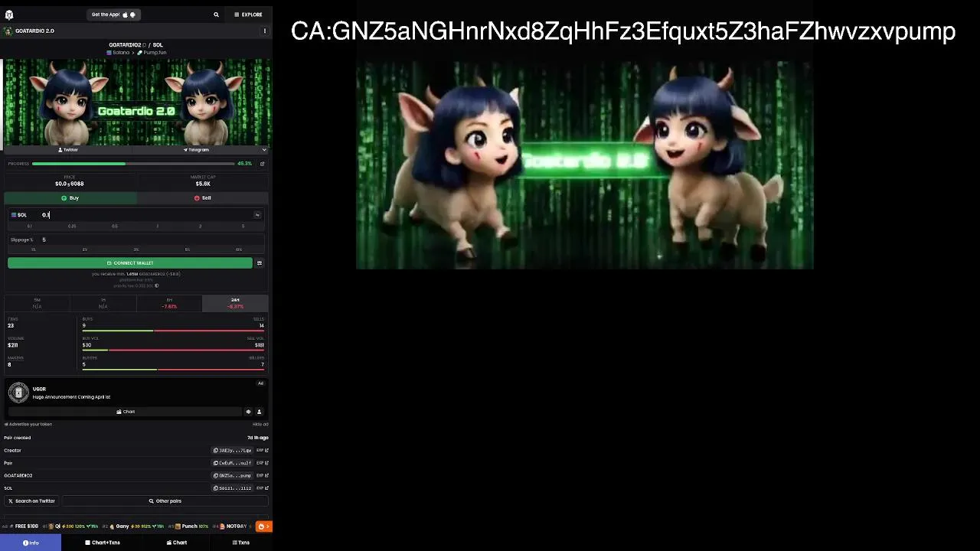
Task: Click the Hide ad link
Action: coord(260,425)
